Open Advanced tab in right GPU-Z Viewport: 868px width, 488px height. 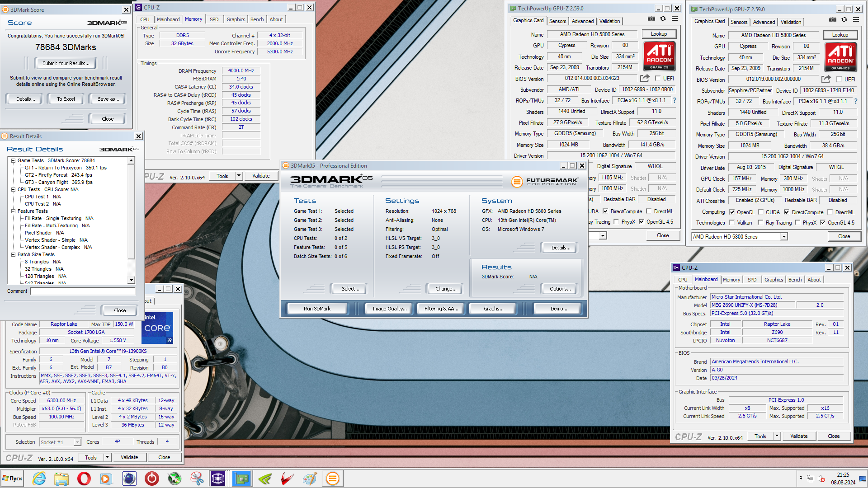tap(764, 22)
